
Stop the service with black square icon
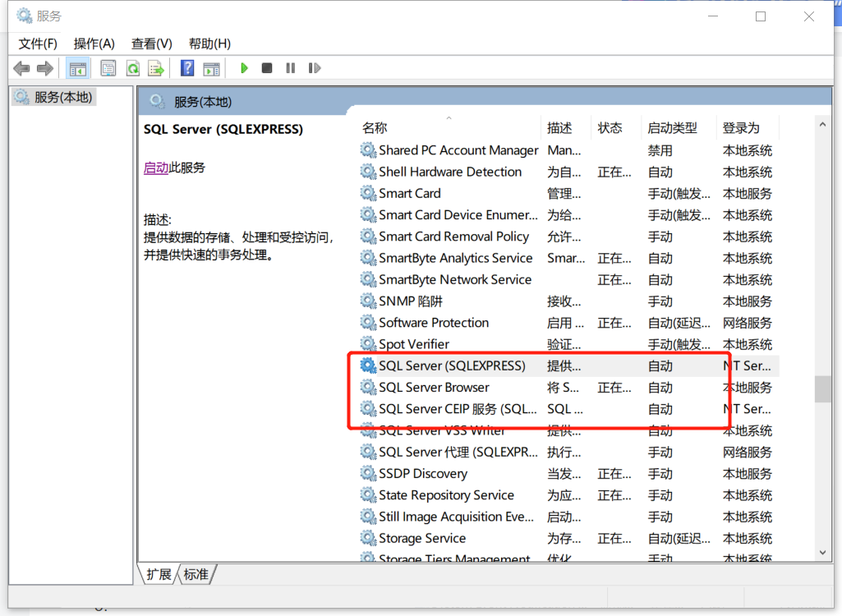pyautogui.click(x=266, y=68)
